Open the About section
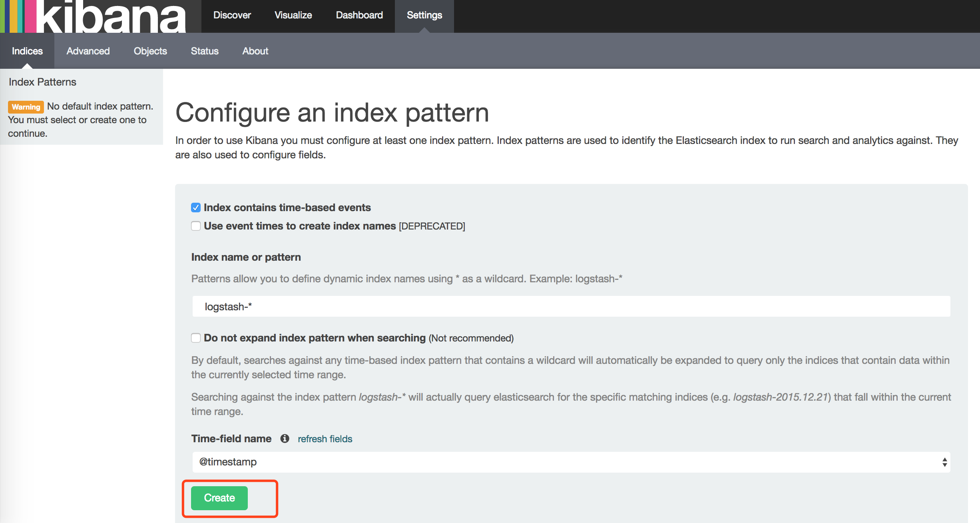 tap(255, 51)
